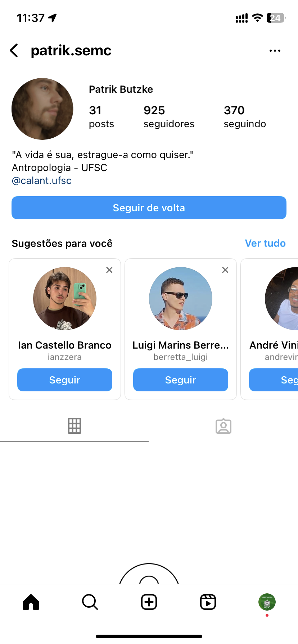Dismiss Ian Castello Branco suggestion
298x644 pixels.
coord(109,270)
